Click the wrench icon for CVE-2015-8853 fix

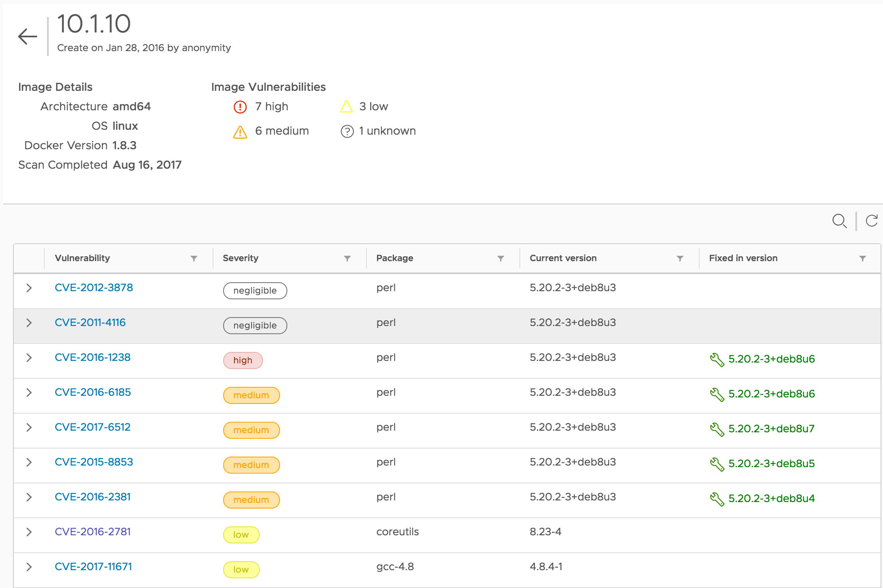pyautogui.click(x=717, y=464)
